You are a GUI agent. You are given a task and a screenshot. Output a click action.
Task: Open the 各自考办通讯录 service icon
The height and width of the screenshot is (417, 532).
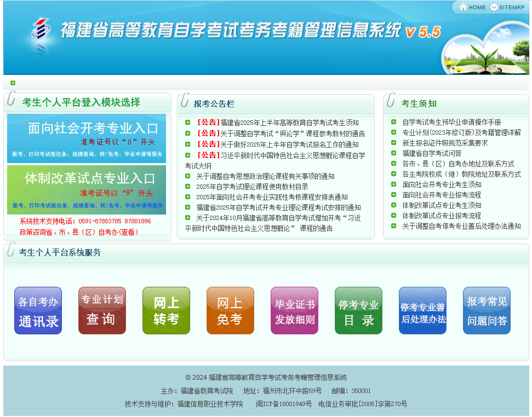[x=37, y=310]
